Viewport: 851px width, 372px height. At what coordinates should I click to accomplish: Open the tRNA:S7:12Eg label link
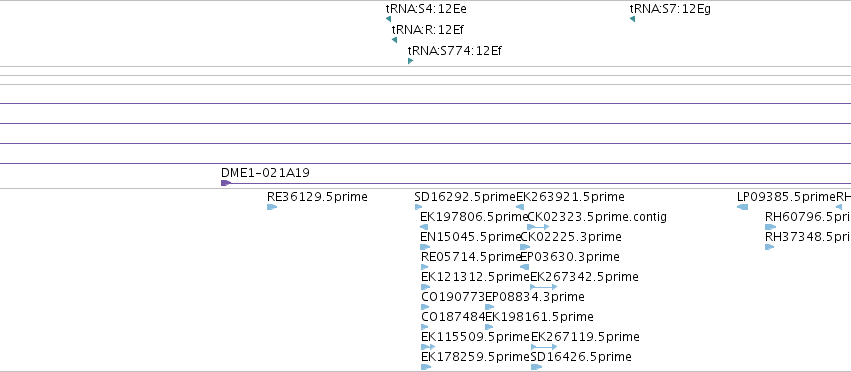[x=670, y=9]
